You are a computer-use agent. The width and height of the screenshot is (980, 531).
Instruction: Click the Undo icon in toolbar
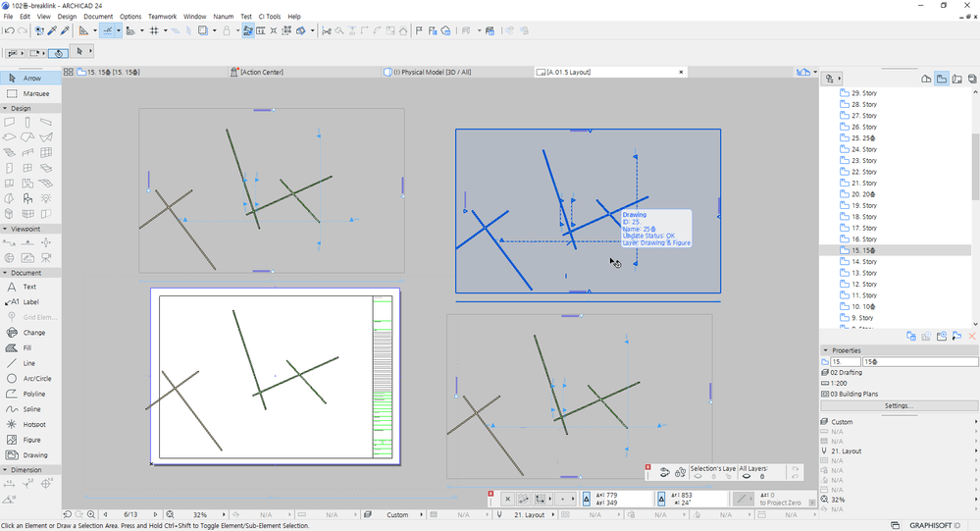9,30
